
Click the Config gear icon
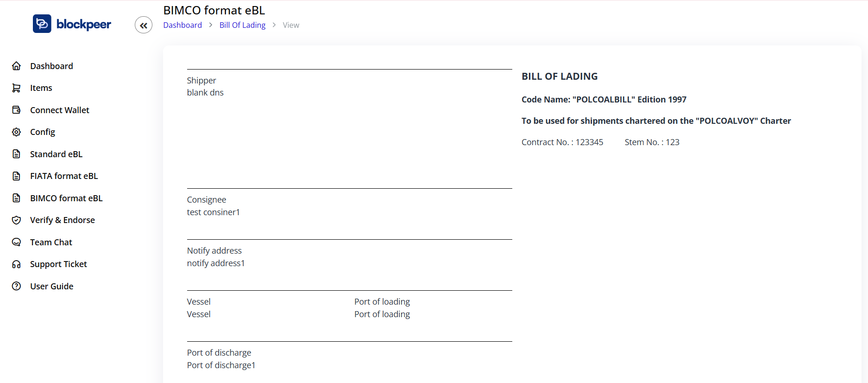tap(17, 132)
